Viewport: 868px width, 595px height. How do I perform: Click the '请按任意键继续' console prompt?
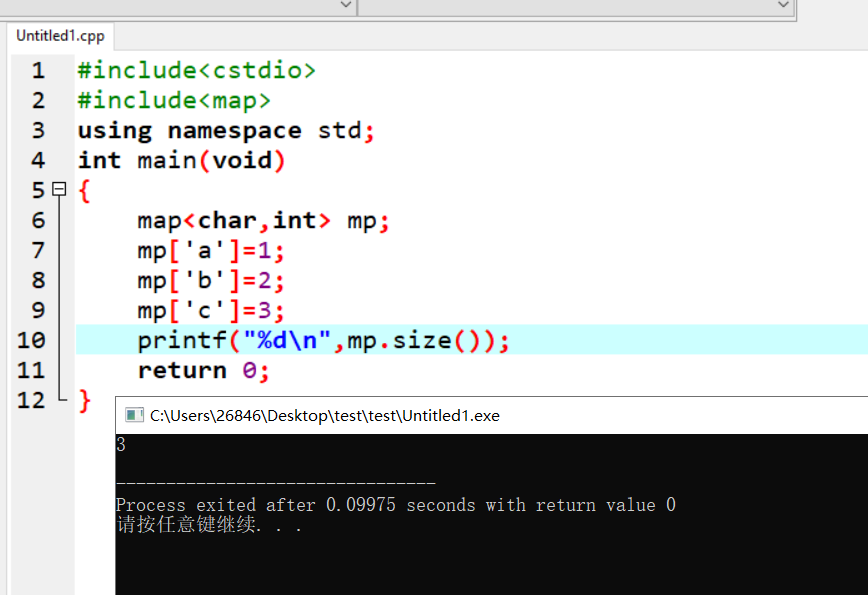(209, 524)
